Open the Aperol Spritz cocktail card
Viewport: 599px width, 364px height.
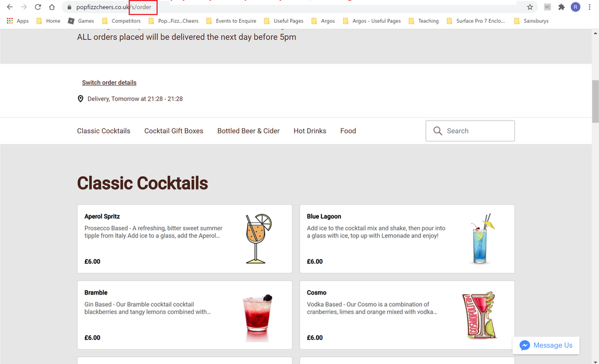(x=185, y=239)
